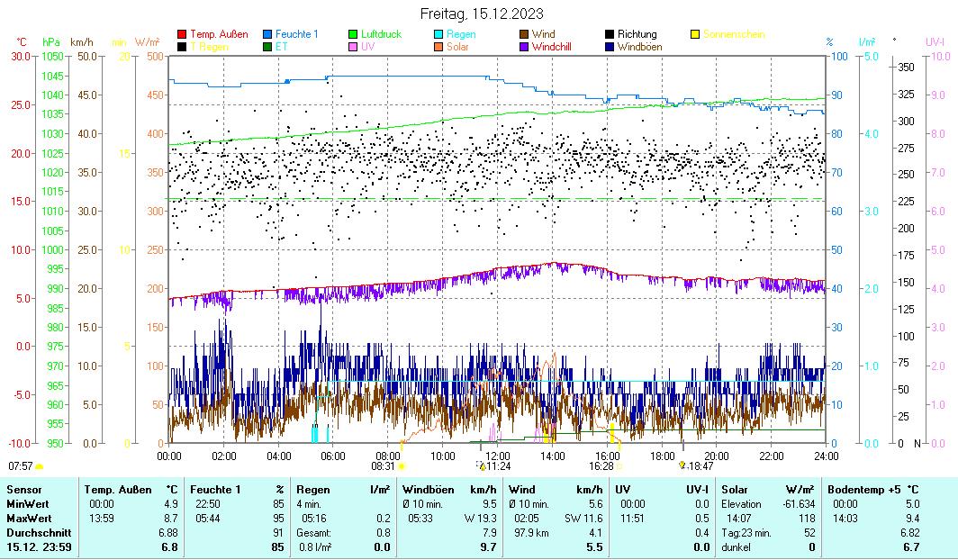Click the 12:00 time axis label
The width and height of the screenshot is (958, 560).
pyautogui.click(x=498, y=456)
